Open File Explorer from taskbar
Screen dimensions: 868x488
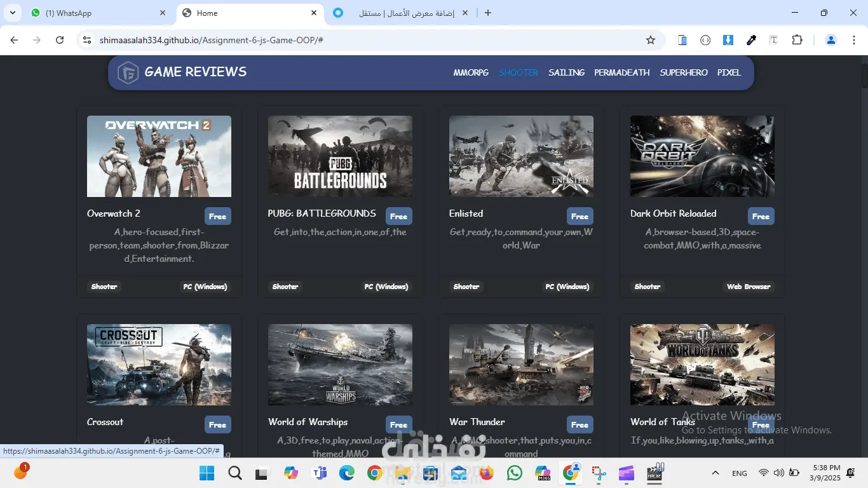[x=403, y=473]
